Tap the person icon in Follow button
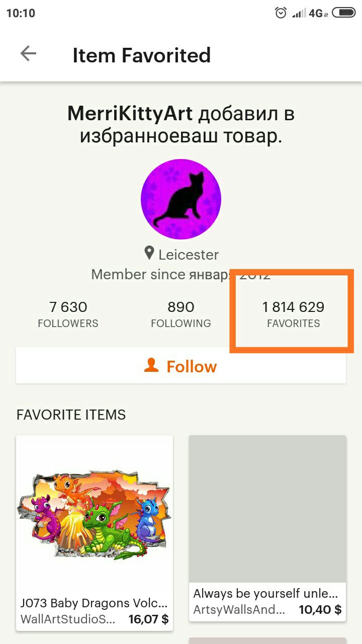Image resolution: width=362 pixels, height=644 pixels. (151, 366)
